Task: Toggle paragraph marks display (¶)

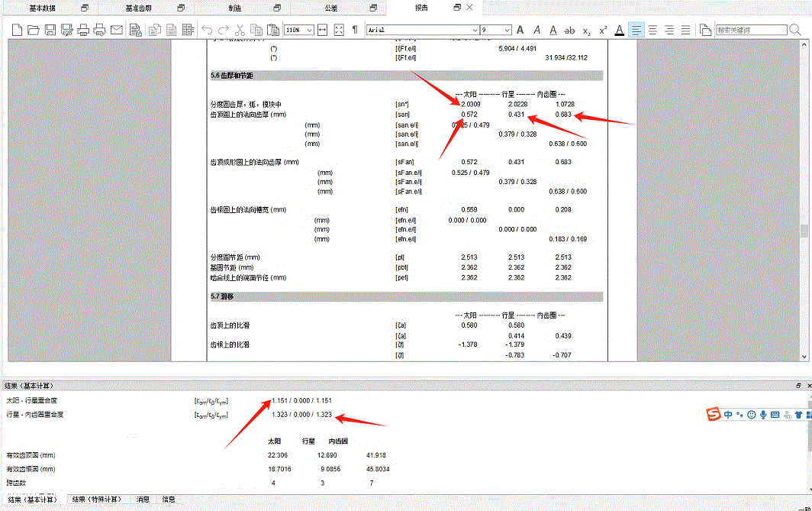Action: click(354, 30)
